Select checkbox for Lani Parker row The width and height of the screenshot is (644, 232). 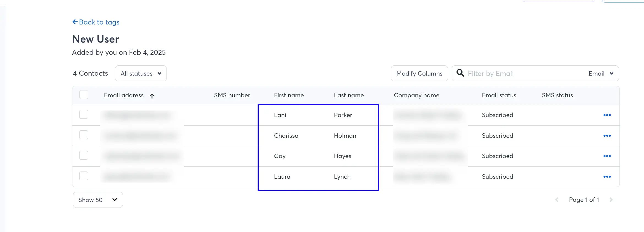pyautogui.click(x=84, y=114)
